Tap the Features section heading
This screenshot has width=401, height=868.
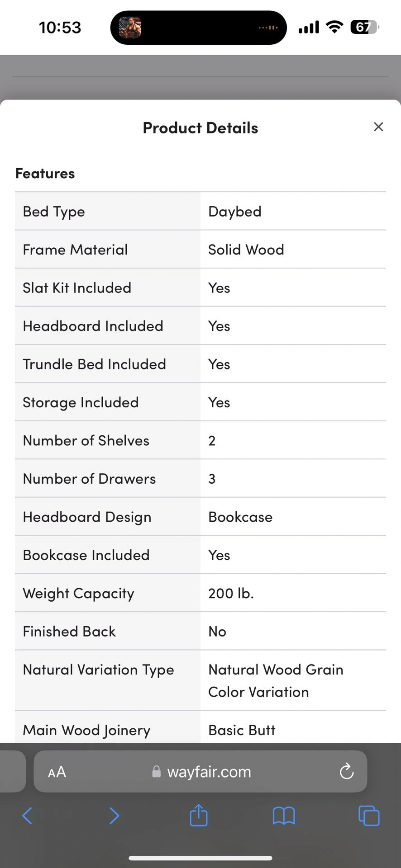click(x=45, y=173)
